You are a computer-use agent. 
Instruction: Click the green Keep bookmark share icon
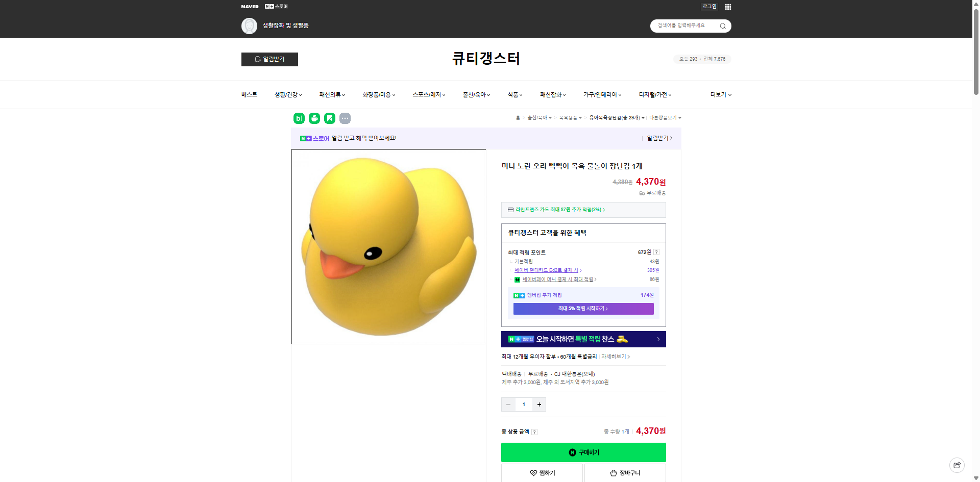tap(330, 118)
